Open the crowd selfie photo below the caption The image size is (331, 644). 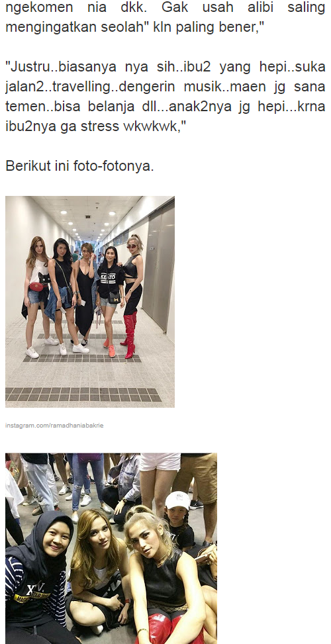[111, 548]
